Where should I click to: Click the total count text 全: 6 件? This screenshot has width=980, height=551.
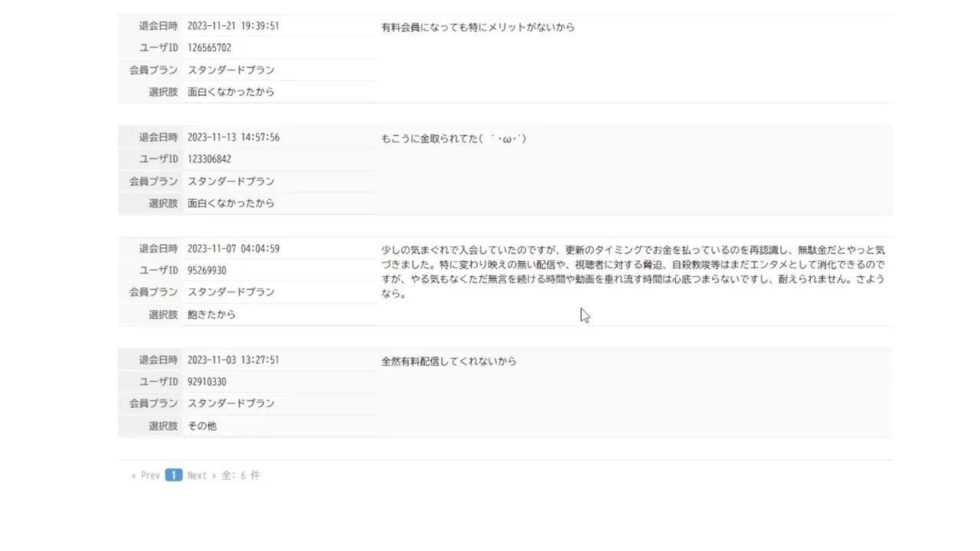pos(241,475)
